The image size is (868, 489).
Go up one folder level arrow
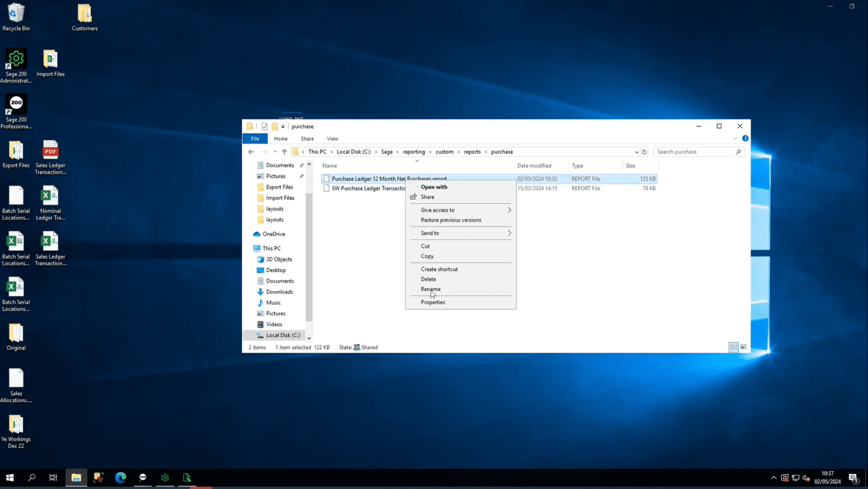(x=285, y=152)
